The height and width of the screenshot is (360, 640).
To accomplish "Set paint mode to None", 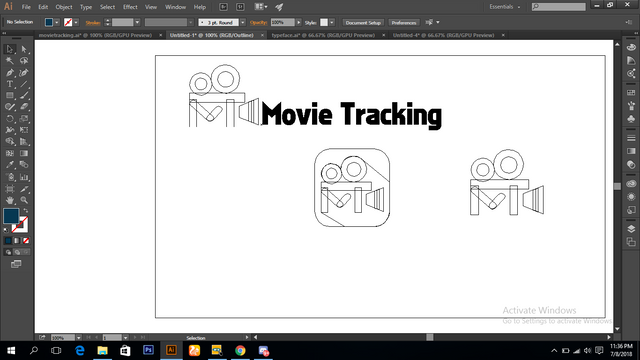I will tap(26, 241).
